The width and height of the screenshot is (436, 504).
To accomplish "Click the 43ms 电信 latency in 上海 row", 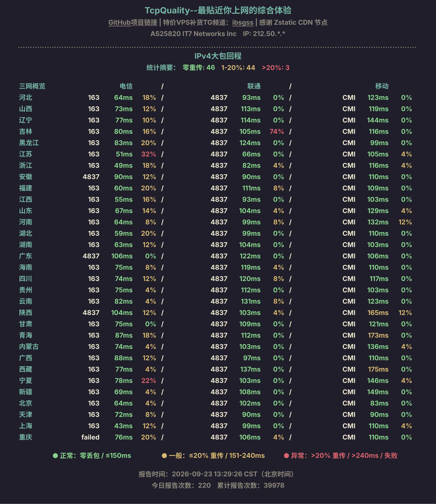I will [123, 426].
